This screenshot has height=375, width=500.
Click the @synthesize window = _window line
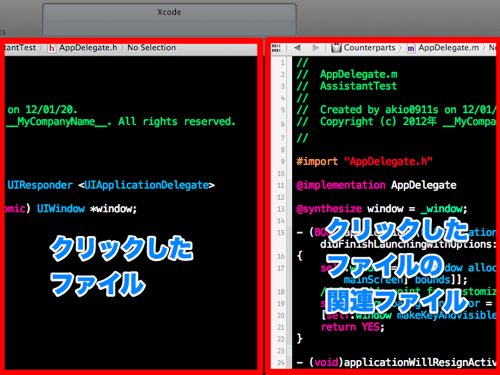(x=382, y=209)
